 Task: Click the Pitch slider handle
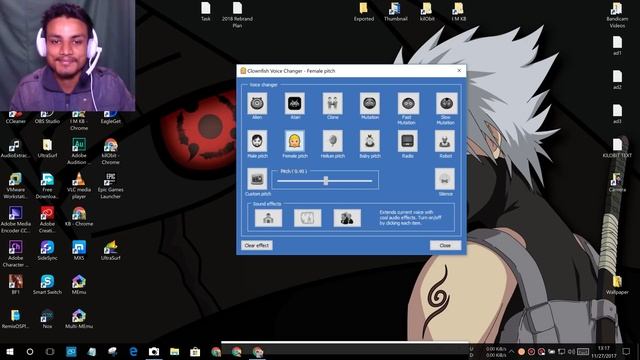click(326, 180)
